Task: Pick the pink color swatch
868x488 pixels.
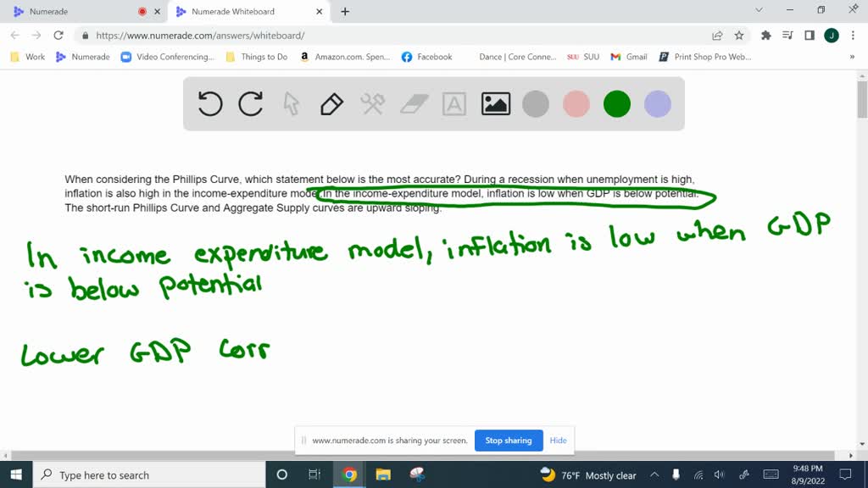Action: click(576, 103)
